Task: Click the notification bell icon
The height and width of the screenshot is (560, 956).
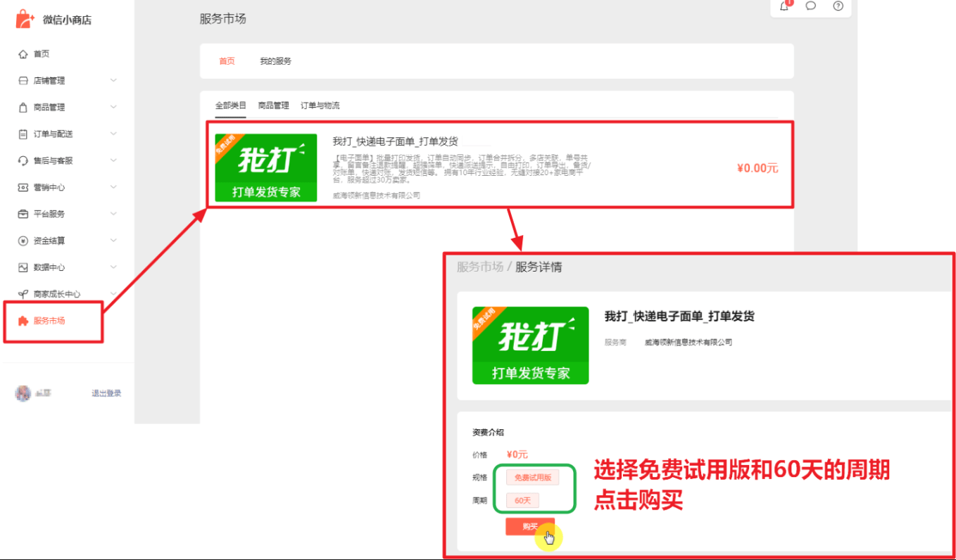Action: (784, 6)
